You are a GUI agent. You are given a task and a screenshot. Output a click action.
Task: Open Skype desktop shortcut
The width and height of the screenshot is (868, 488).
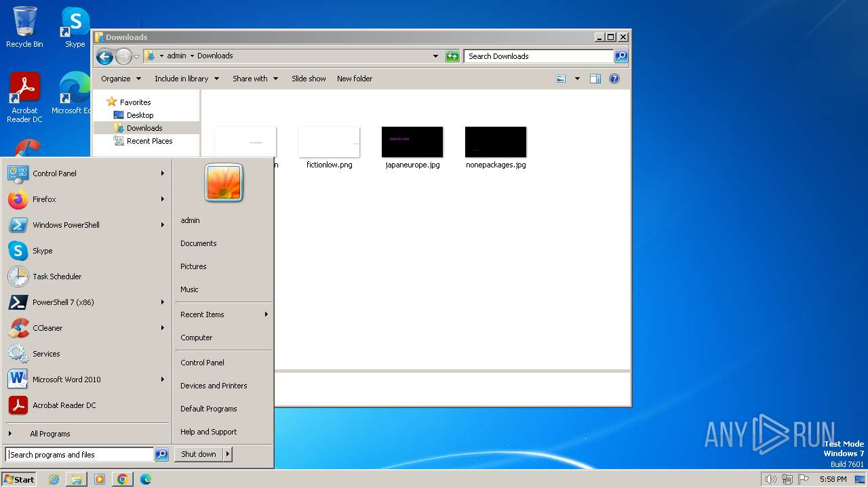tap(75, 27)
